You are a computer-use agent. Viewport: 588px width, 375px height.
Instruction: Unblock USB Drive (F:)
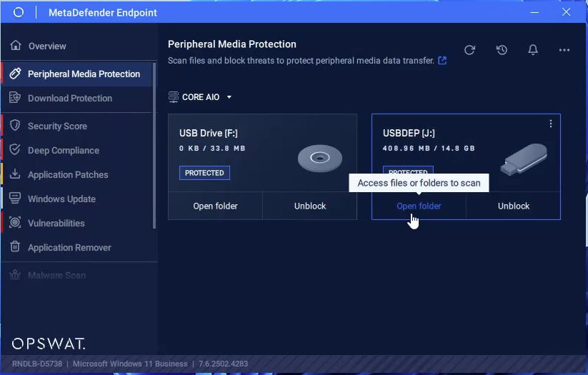[x=310, y=206]
